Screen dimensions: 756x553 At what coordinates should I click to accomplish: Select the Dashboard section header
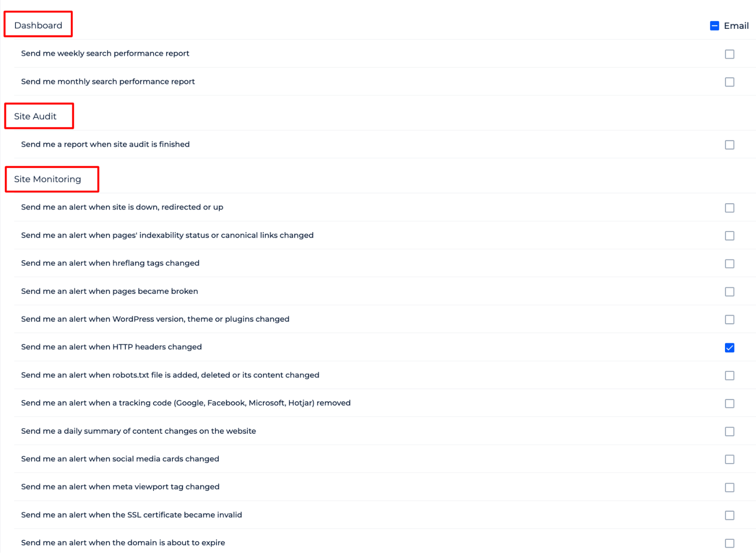click(x=38, y=25)
